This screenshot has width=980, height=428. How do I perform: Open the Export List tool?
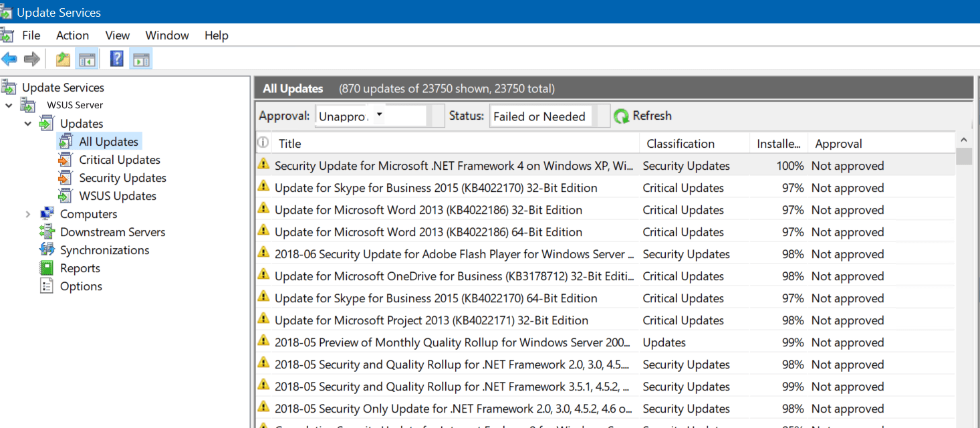(62, 59)
